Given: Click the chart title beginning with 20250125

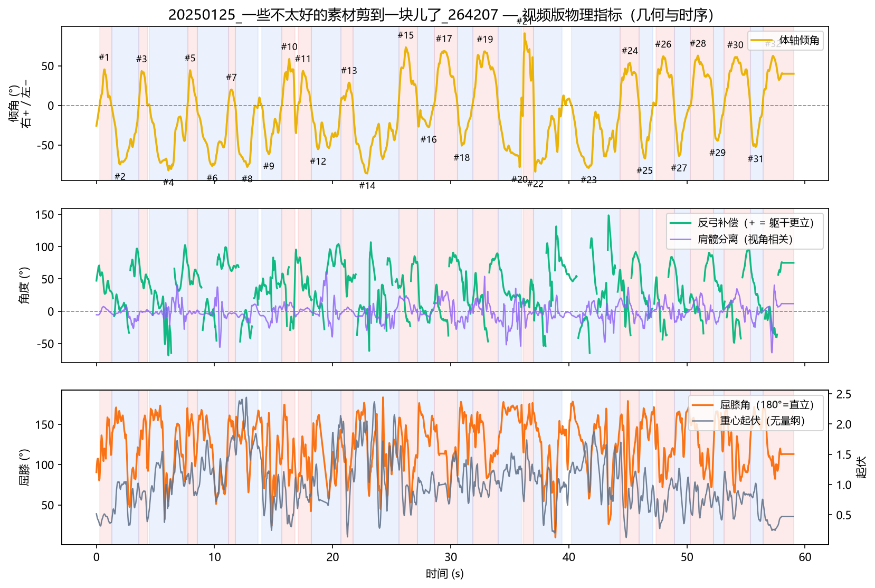Looking at the screenshot, I should (441, 15).
